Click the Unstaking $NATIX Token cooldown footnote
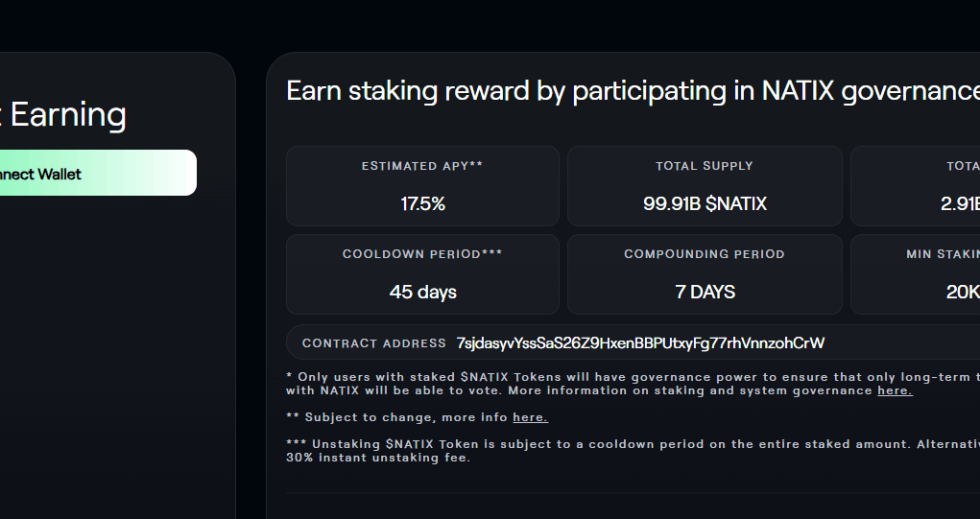Image resolution: width=980 pixels, height=519 pixels. click(x=633, y=451)
